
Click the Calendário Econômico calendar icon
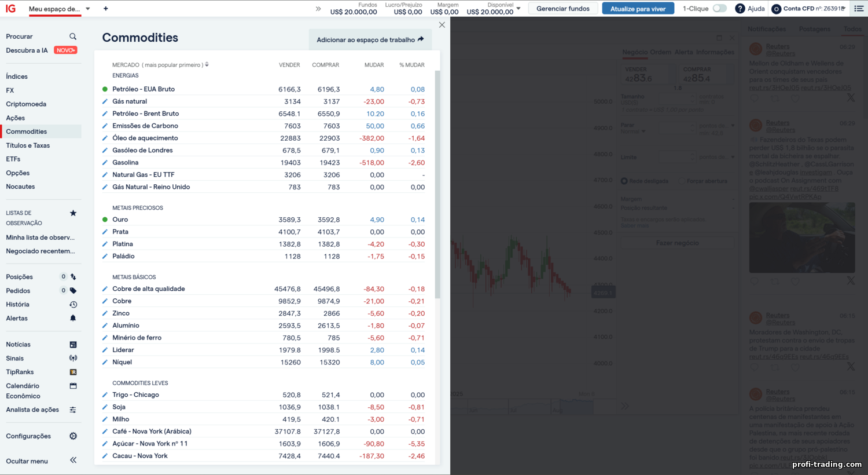click(73, 386)
